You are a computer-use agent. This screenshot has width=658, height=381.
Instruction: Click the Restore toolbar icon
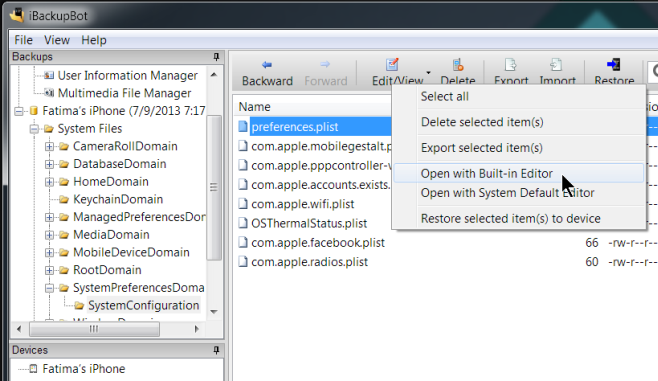(x=614, y=65)
